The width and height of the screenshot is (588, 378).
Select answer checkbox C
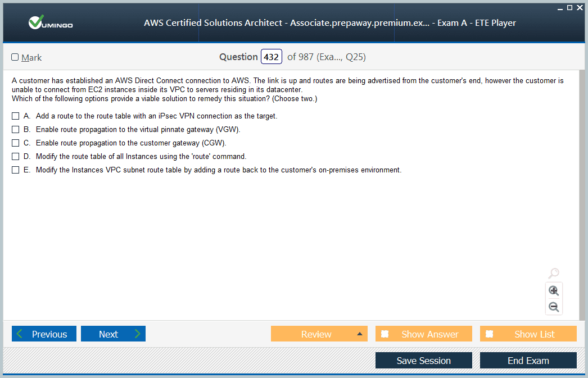pos(15,143)
